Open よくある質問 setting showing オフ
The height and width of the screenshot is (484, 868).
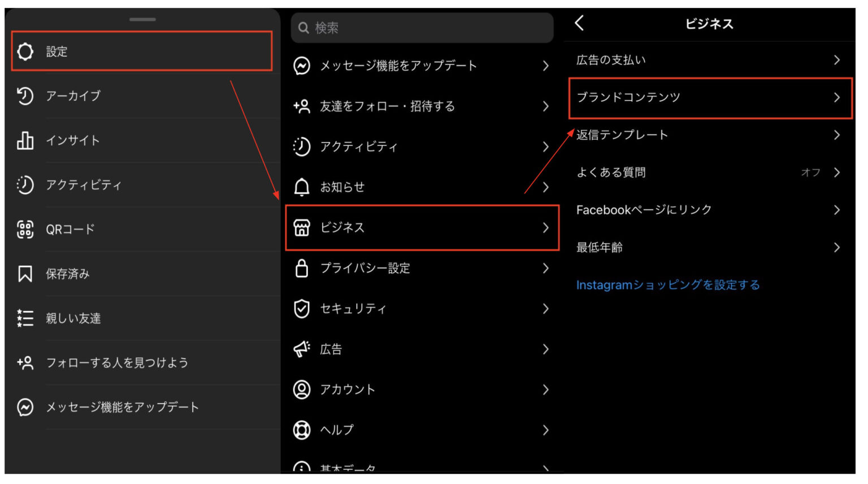[x=706, y=172]
